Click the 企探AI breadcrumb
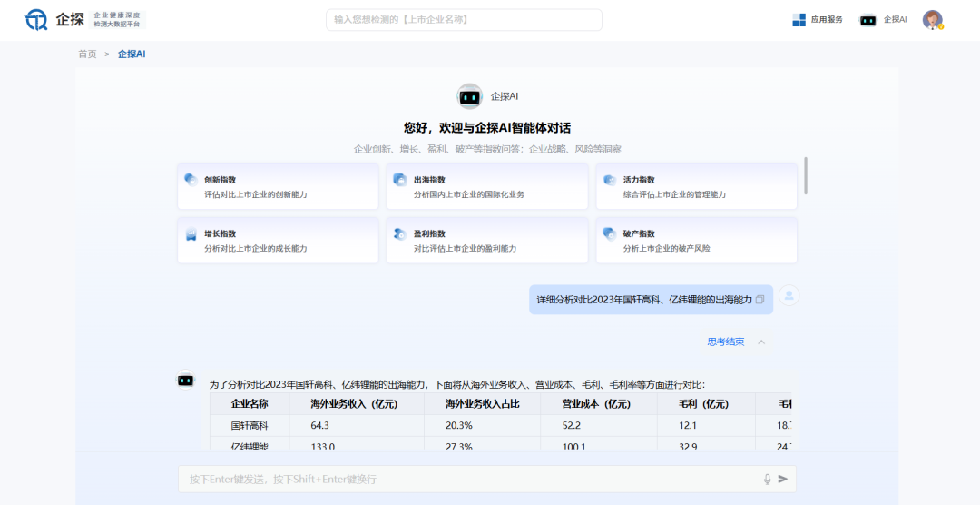 click(132, 54)
